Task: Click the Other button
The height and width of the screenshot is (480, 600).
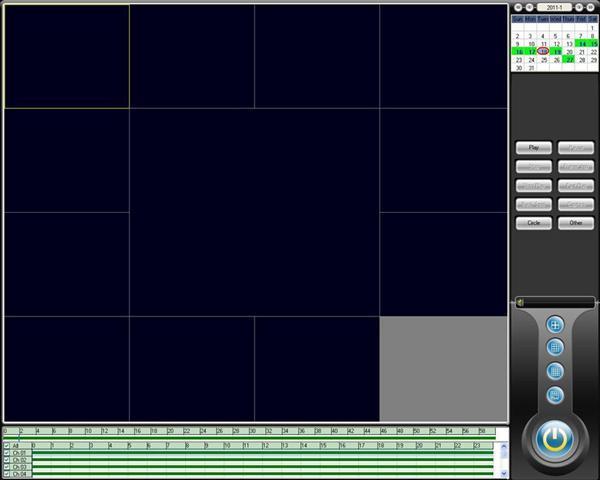Action: 575,223
